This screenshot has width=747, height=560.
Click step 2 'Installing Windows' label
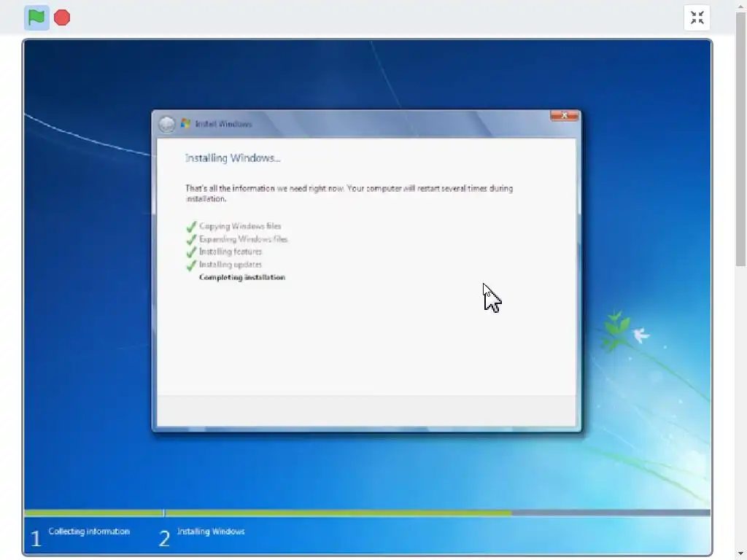(211, 532)
